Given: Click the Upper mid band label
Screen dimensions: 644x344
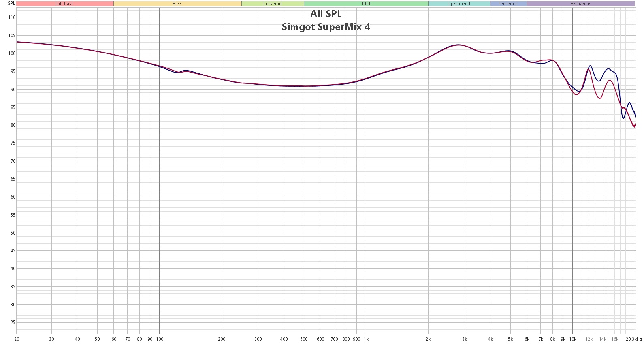Looking at the screenshot, I should point(459,4).
